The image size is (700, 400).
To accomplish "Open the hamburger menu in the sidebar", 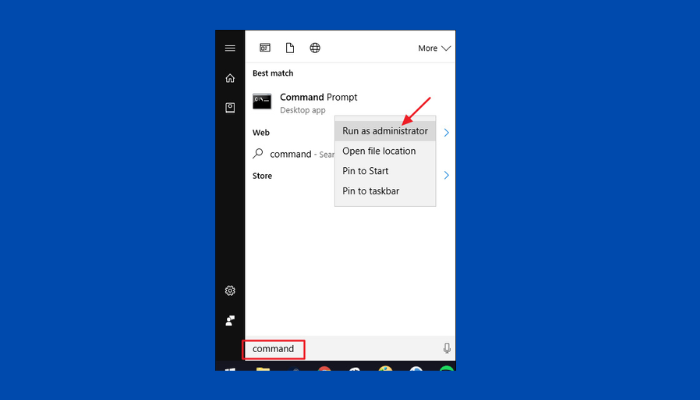I will (x=230, y=48).
